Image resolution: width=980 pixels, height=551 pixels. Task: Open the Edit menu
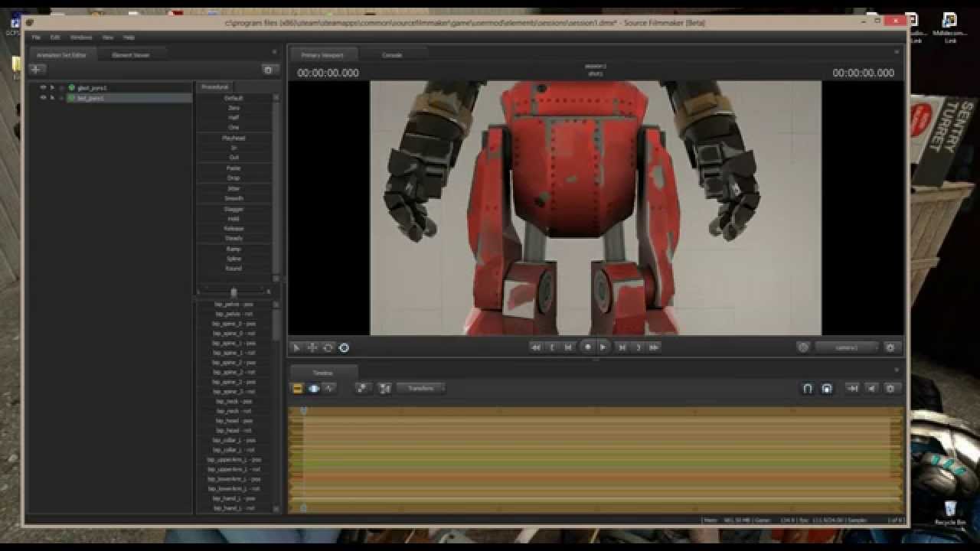55,37
